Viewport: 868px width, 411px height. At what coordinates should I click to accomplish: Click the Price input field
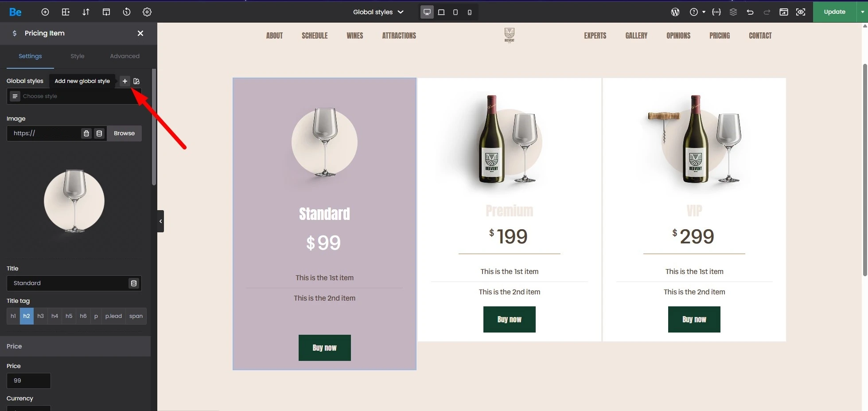click(29, 381)
